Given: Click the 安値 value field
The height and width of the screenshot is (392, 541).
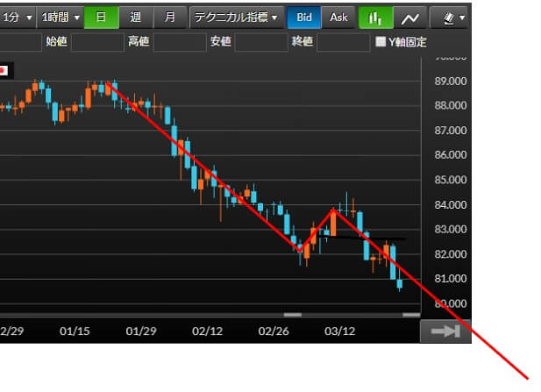Looking at the screenshot, I should tap(261, 42).
